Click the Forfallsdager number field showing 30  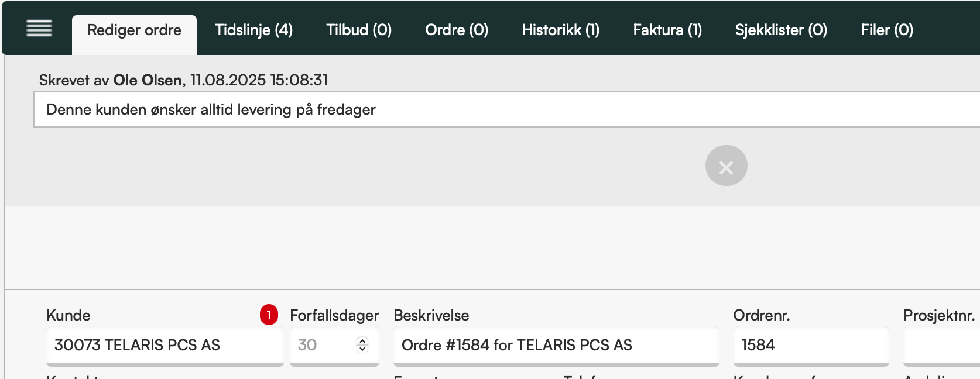[x=334, y=345]
